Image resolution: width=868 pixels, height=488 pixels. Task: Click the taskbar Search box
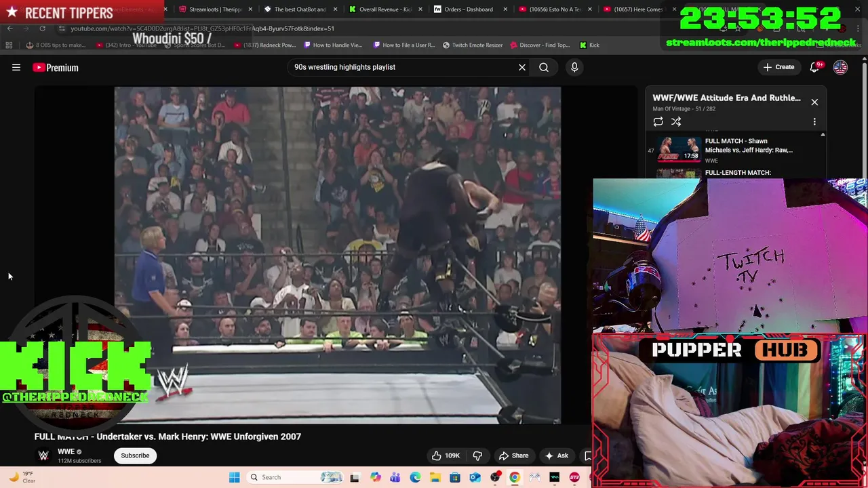295,477
